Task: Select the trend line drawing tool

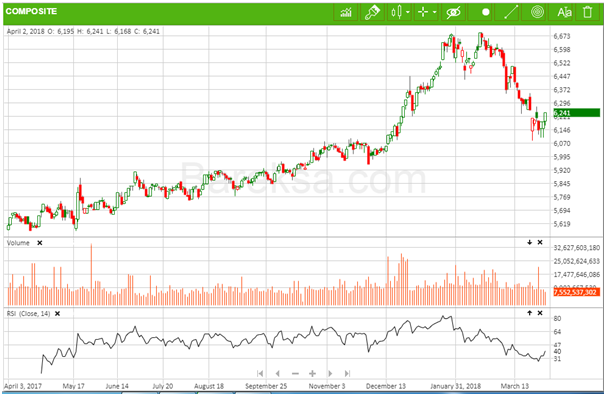Action: pyautogui.click(x=511, y=12)
